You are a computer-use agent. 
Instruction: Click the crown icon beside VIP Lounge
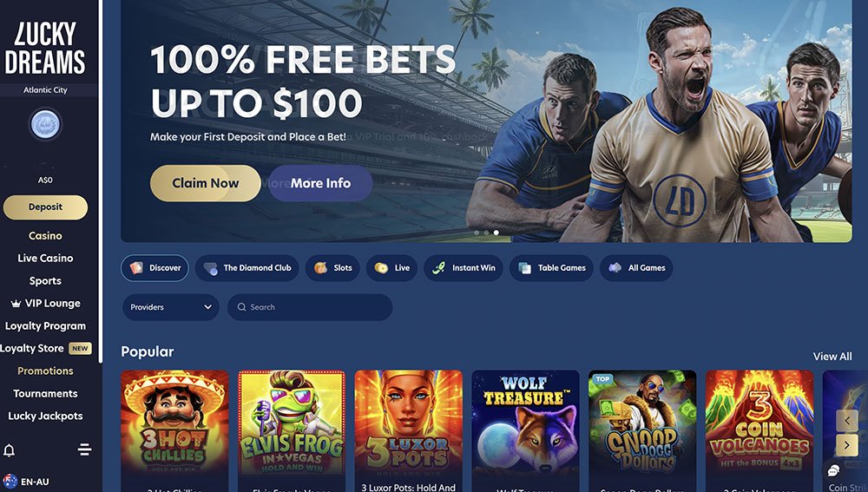pyautogui.click(x=16, y=304)
